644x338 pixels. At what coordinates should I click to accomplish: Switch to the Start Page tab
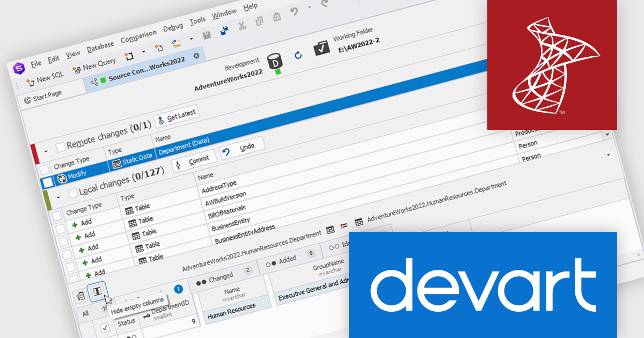(43, 97)
